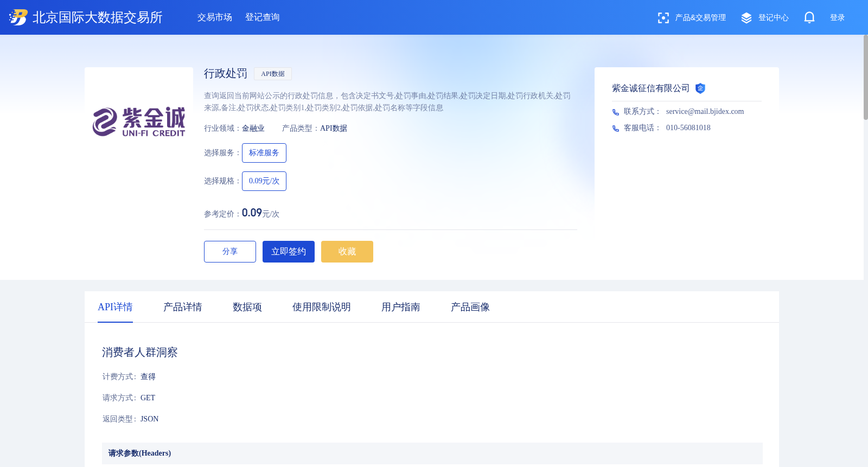Switch to the 数据项 tab
Image resolution: width=868 pixels, height=467 pixels.
tap(247, 307)
